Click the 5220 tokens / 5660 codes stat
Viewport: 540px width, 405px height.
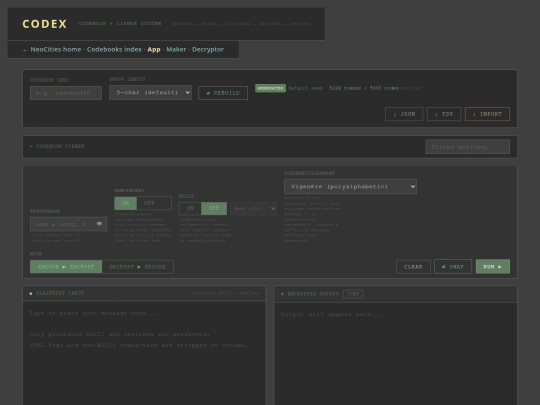click(364, 88)
